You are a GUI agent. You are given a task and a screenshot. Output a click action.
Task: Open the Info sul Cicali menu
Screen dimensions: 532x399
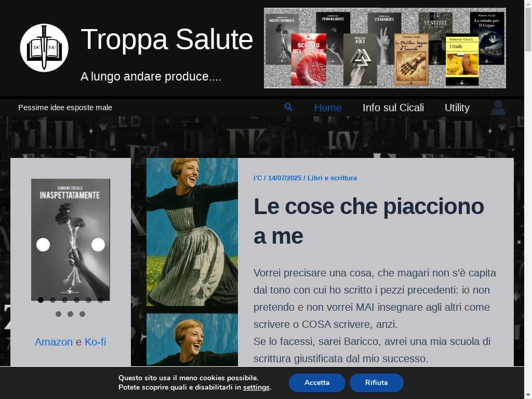(393, 108)
